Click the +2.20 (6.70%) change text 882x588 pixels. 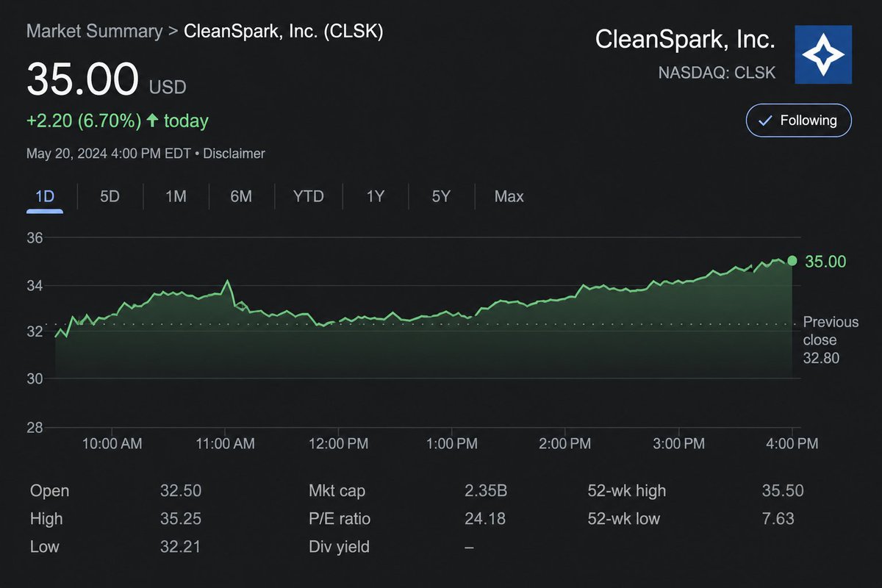tap(84, 121)
